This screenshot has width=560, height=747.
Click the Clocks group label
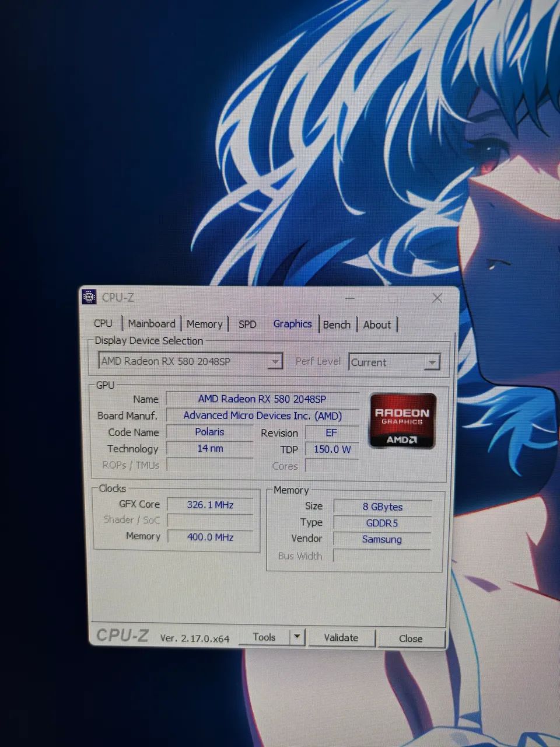pos(112,488)
